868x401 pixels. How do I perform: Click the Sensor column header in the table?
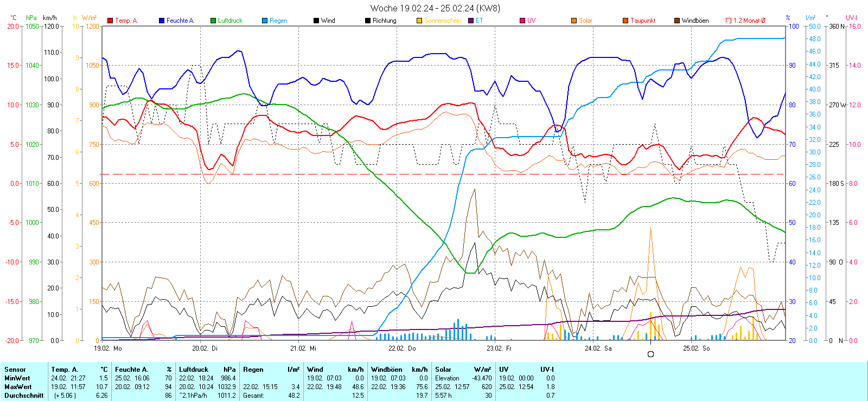coord(15,370)
